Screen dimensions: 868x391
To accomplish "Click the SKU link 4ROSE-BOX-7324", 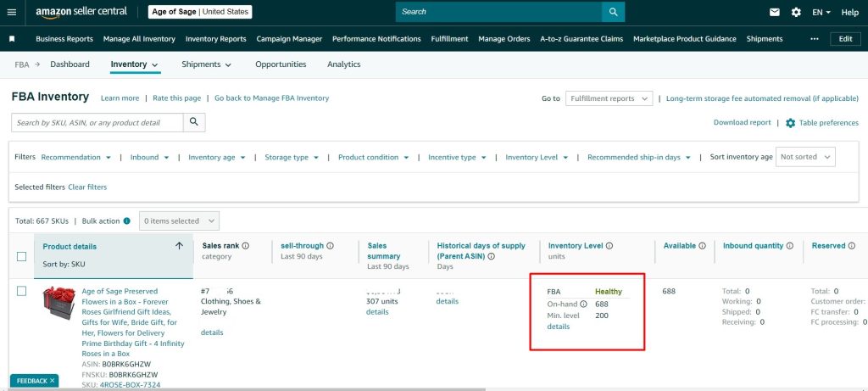I will [130, 384].
